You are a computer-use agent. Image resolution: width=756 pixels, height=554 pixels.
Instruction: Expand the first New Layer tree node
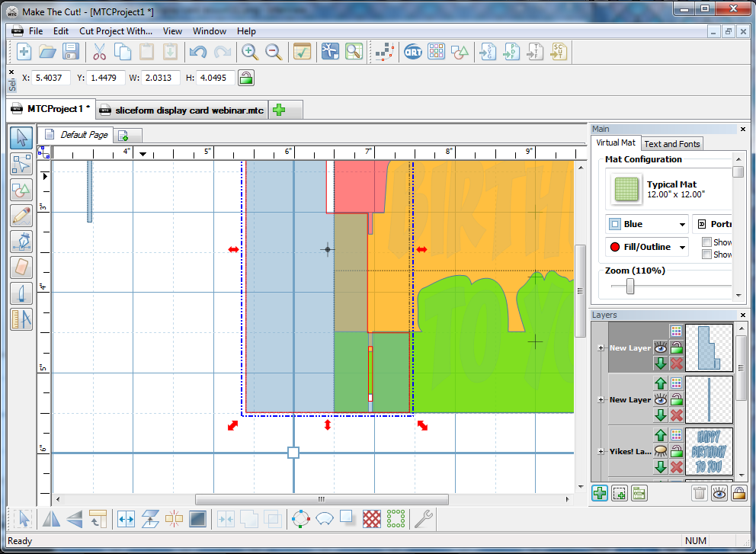[601, 347]
